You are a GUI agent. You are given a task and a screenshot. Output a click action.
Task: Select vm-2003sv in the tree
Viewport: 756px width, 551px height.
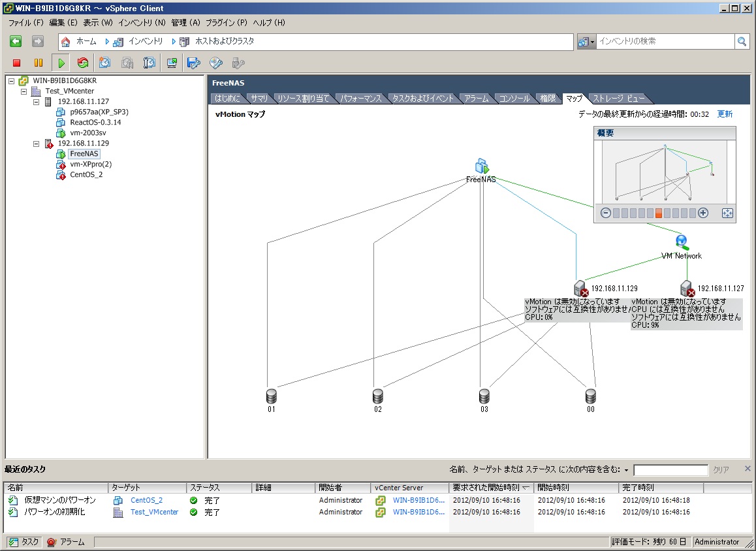click(x=87, y=133)
